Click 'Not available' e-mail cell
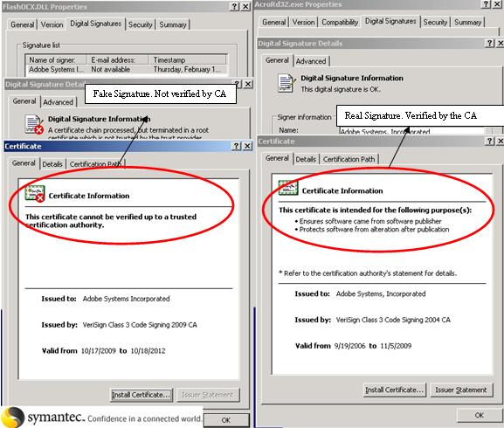The image size is (504, 428). [111, 69]
